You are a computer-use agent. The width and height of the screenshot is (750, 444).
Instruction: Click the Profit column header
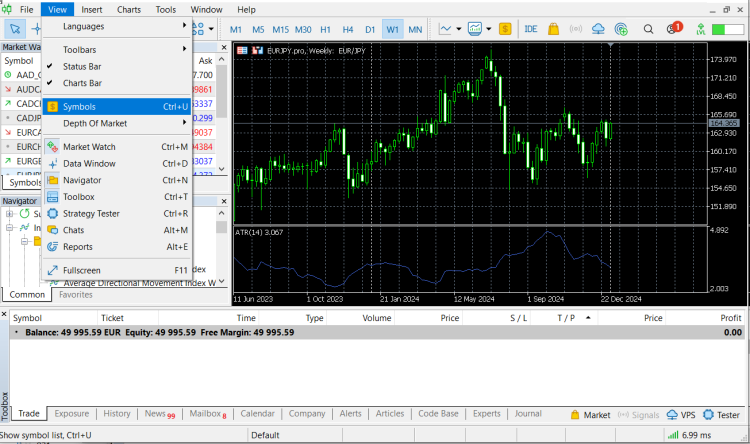(730, 318)
